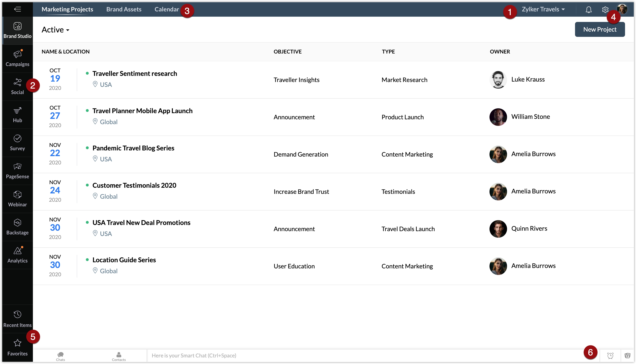Go to Hub in the sidebar
Screen dimensions: 636x364
click(x=17, y=114)
